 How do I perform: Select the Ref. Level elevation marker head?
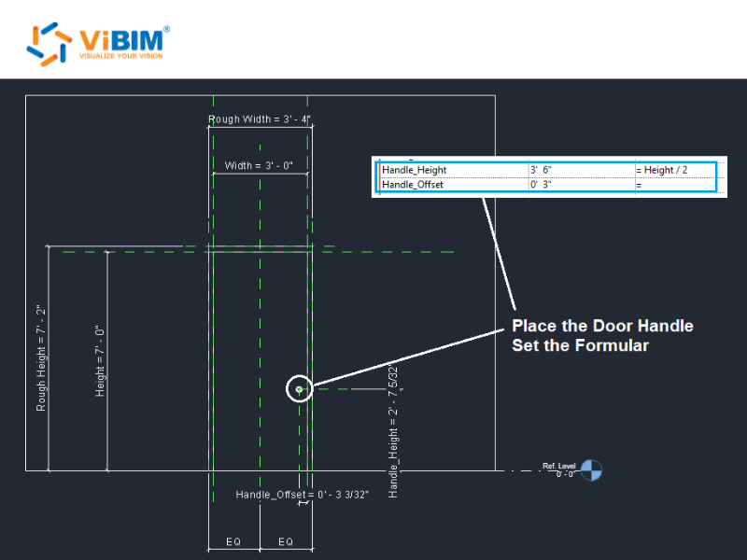point(591,470)
